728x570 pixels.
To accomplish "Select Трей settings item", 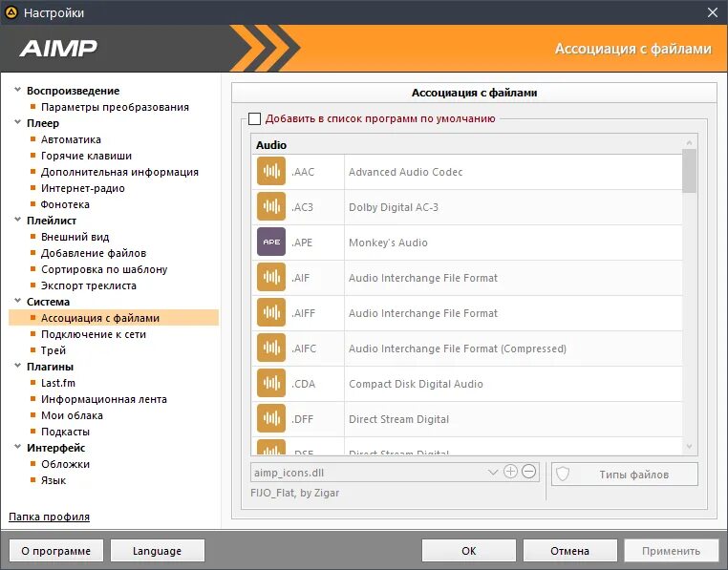I will point(54,350).
